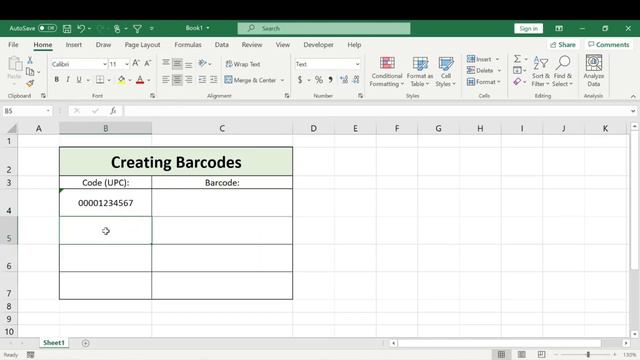The height and width of the screenshot is (360, 640).
Task: Click the Filter funnel quick access icon
Action: pyautogui.click(x=138, y=29)
